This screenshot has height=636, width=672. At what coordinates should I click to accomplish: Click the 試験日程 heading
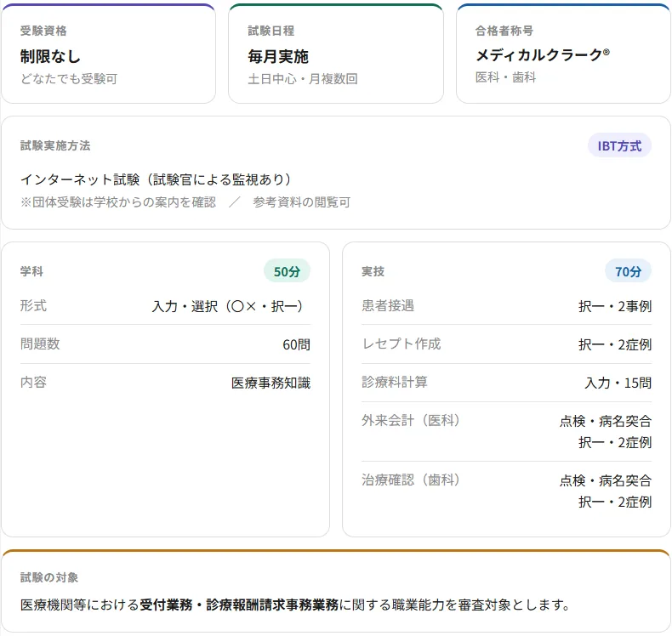point(271,31)
